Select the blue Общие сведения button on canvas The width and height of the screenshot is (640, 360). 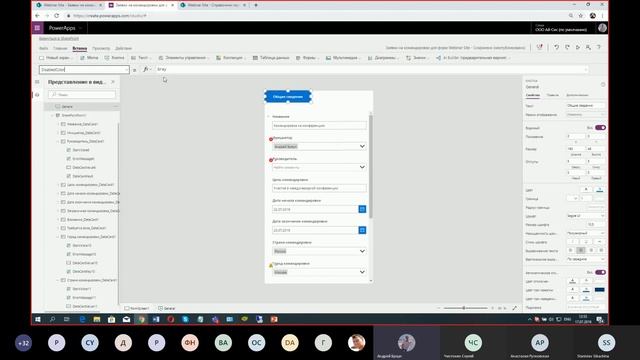[x=288, y=97]
